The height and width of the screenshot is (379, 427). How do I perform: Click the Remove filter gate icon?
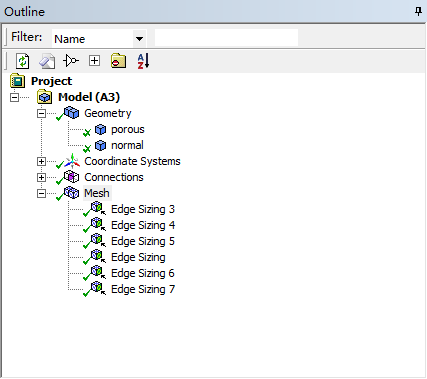(x=71, y=61)
